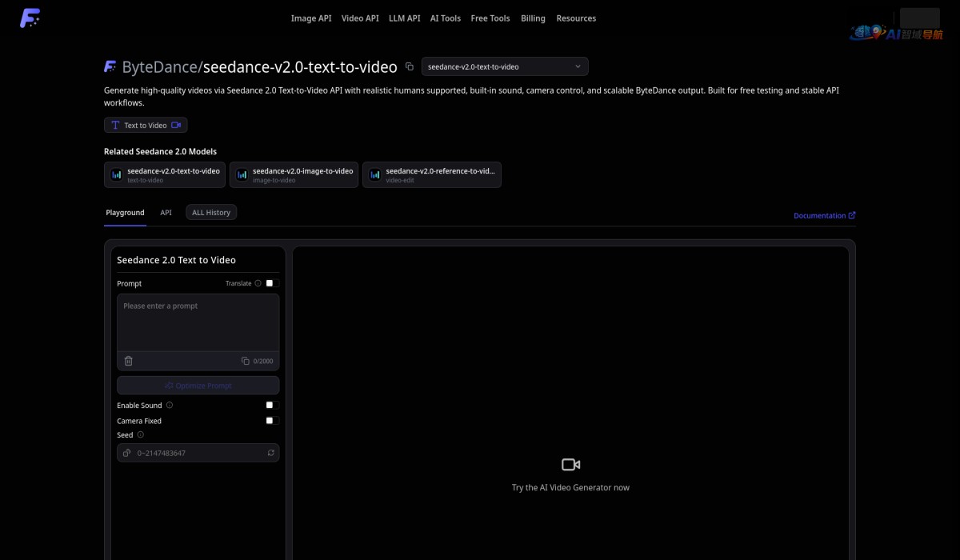Viewport: 960px width, 560px height.
Task: Click the info icon next to Enable Sound
Action: [170, 406]
